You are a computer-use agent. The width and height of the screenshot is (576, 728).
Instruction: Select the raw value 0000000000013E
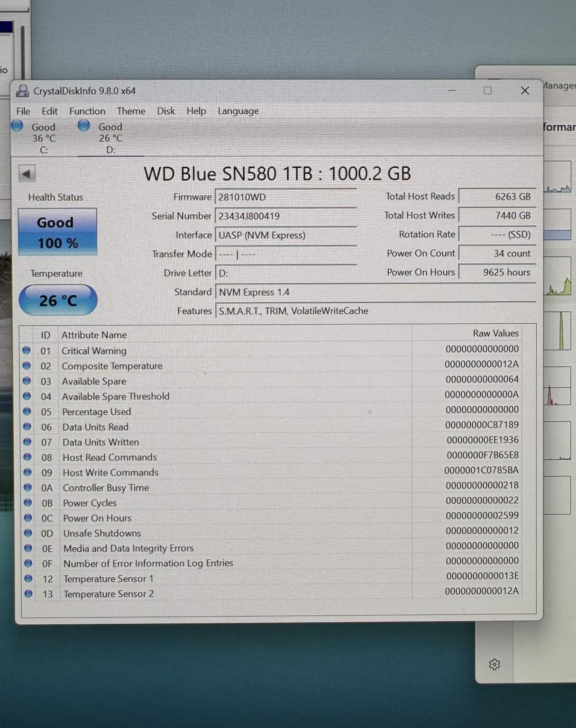click(483, 576)
